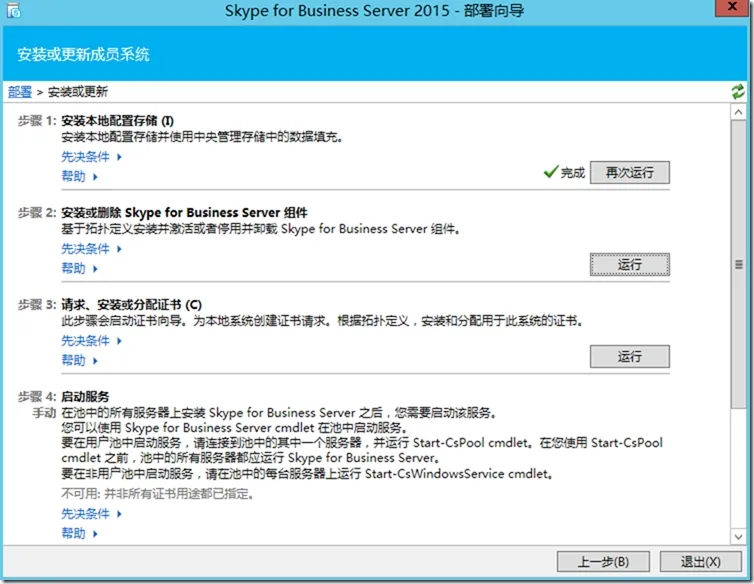This screenshot has height=584, width=754.
Task: Expand 帮助 under step 1
Action: tap(80, 177)
